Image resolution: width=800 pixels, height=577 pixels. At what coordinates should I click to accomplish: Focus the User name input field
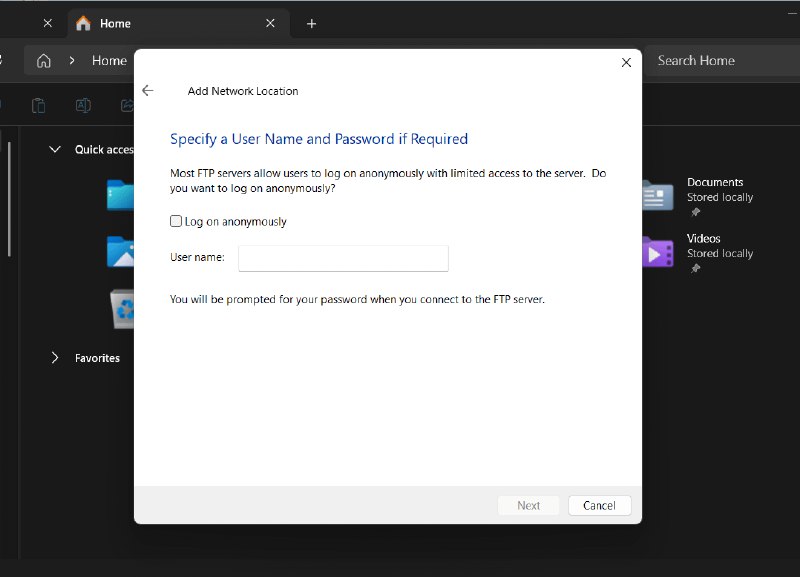(x=343, y=258)
